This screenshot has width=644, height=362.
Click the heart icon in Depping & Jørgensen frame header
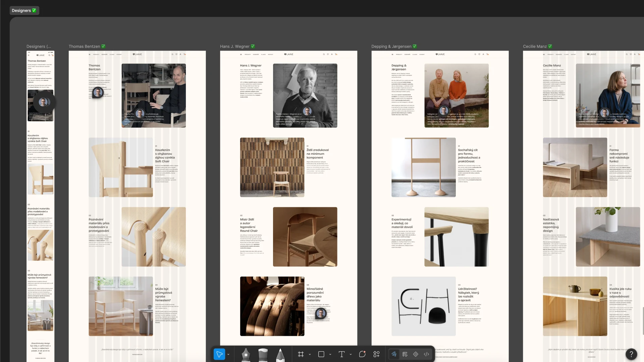tap(479, 54)
